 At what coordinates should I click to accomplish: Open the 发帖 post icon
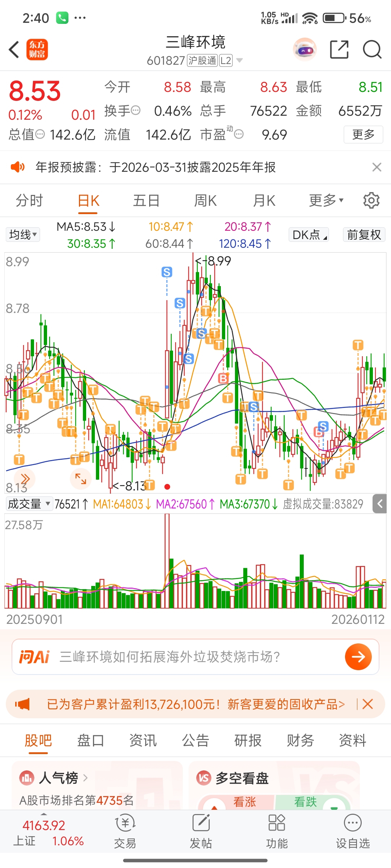click(x=201, y=832)
